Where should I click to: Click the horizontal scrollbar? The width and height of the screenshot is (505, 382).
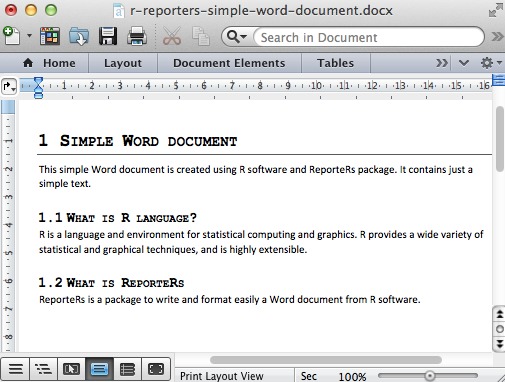[326, 360]
